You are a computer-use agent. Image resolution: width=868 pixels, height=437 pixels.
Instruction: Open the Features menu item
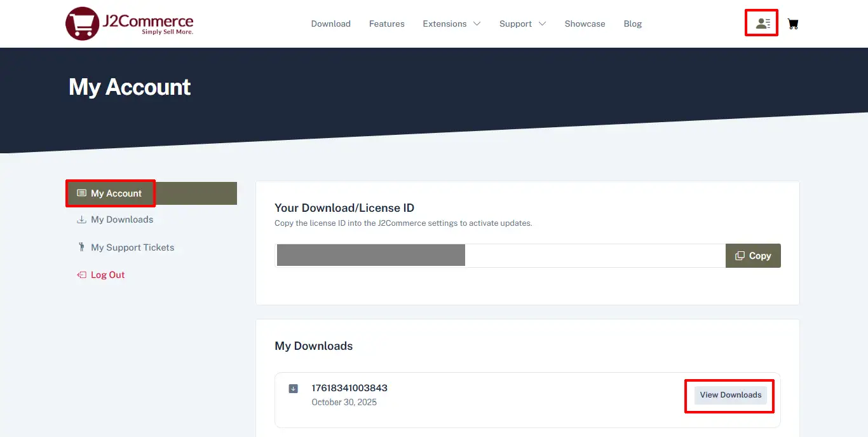[x=386, y=24]
